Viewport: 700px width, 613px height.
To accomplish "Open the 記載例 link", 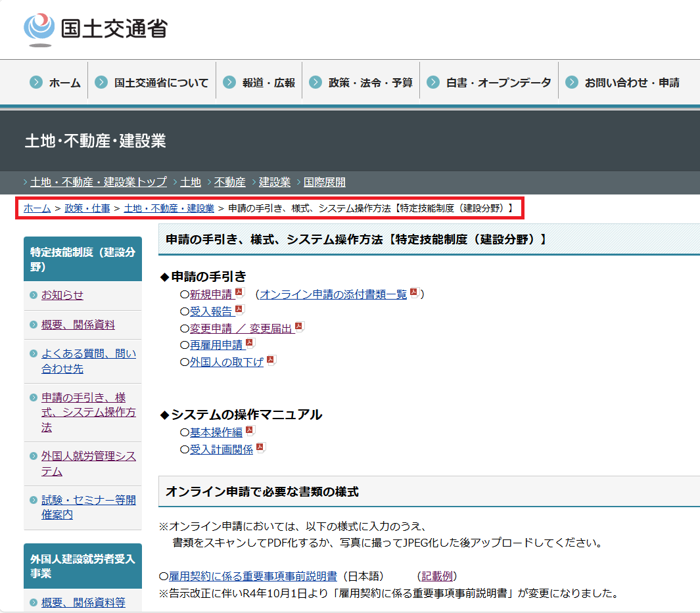I will pos(437,576).
